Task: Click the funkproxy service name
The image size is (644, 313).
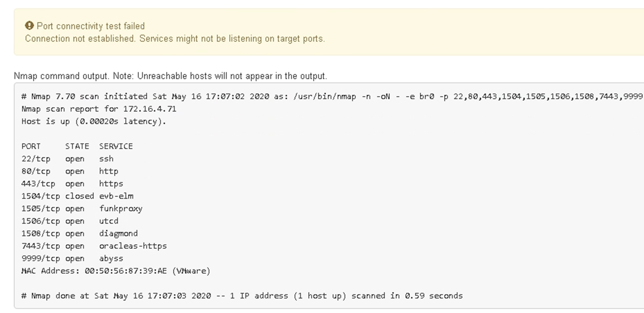Action: coord(121,209)
